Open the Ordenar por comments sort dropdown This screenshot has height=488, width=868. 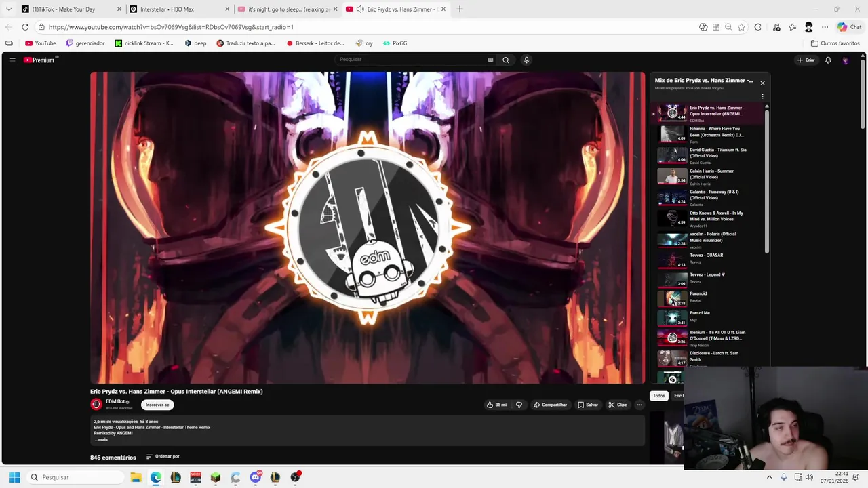[x=163, y=456]
